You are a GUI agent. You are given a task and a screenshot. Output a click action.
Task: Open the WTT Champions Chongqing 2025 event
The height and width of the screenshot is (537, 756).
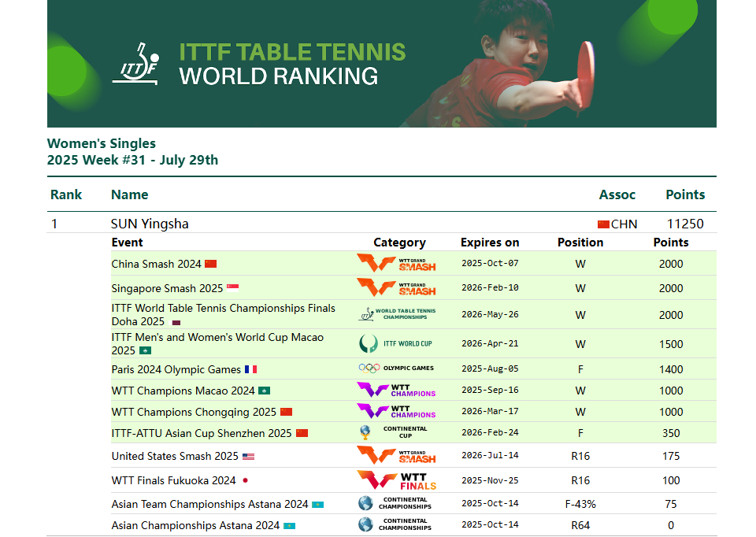(194, 412)
